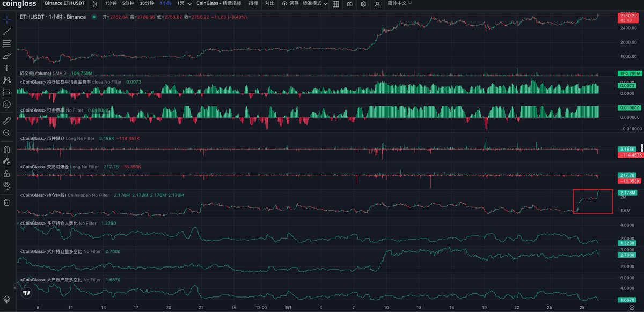
Task: Click the 2.178M open interest axis label
Action: (628, 192)
